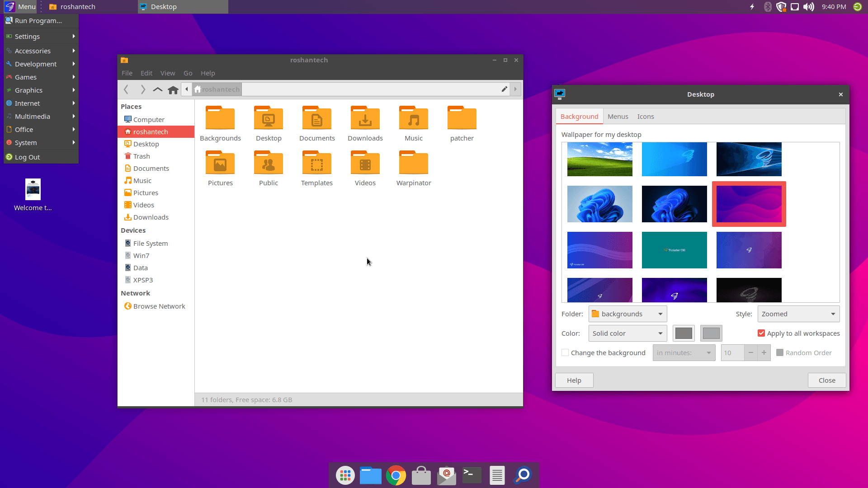Image resolution: width=868 pixels, height=488 pixels.
Task: Click roshantech path button in location bar
Action: tap(217, 89)
